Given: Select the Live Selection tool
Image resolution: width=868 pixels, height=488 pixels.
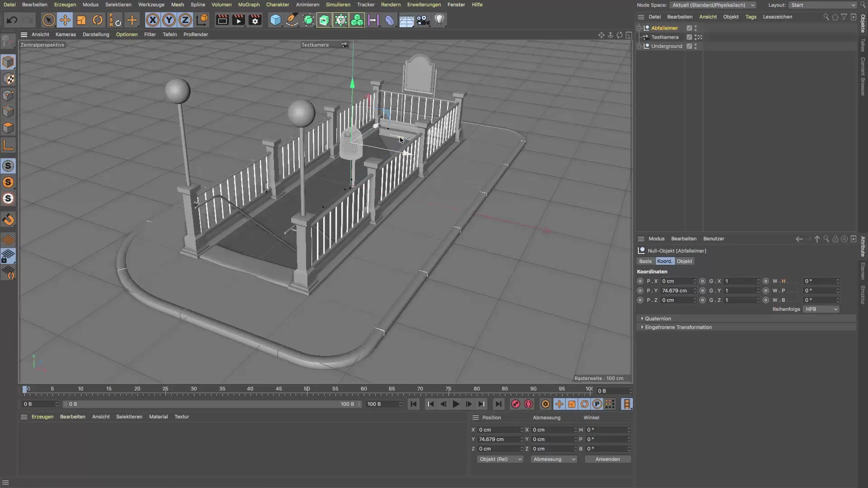Looking at the screenshot, I should click(48, 20).
